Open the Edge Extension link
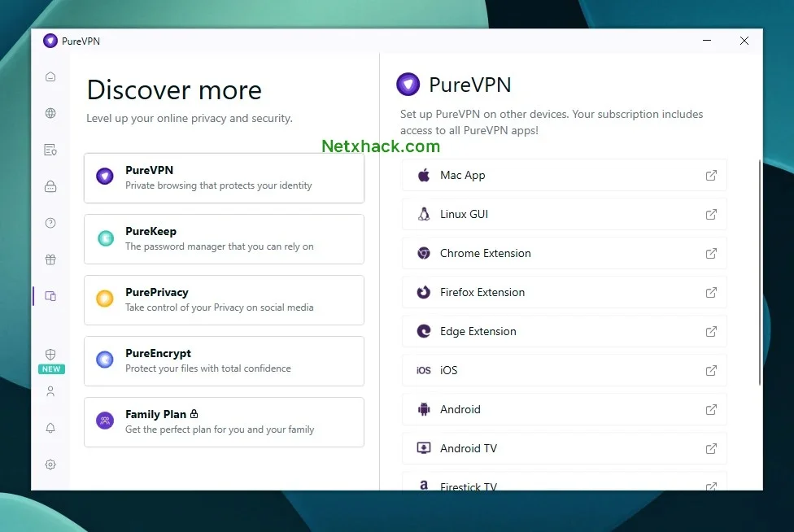794x532 pixels. (x=565, y=331)
